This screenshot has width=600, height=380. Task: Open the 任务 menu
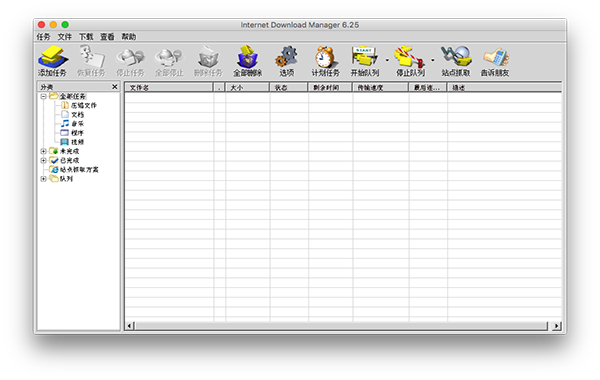pyautogui.click(x=43, y=37)
